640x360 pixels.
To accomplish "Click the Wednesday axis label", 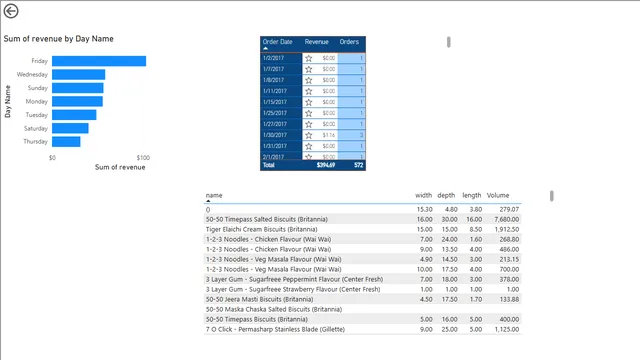I will (32, 74).
